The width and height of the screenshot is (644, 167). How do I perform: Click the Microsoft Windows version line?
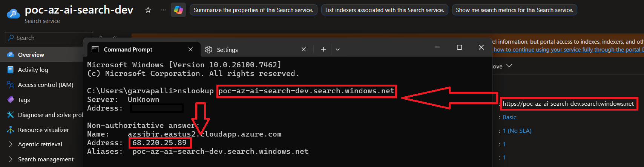184,65
